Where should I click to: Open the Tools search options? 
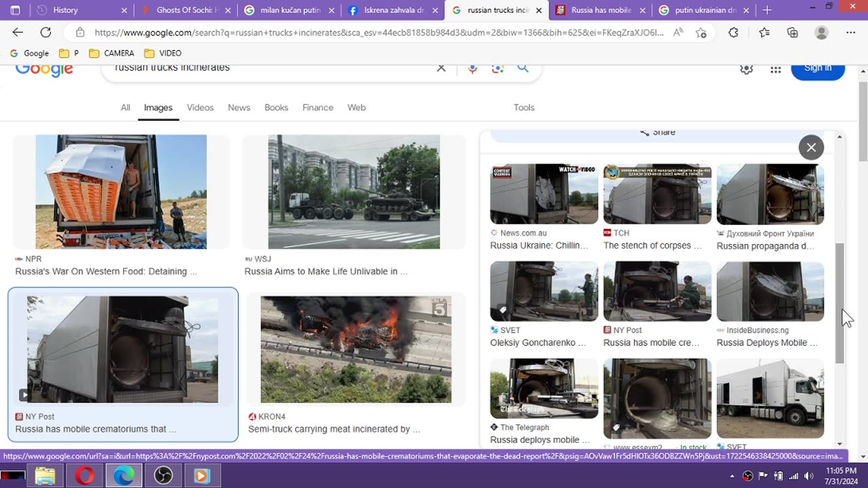click(524, 108)
